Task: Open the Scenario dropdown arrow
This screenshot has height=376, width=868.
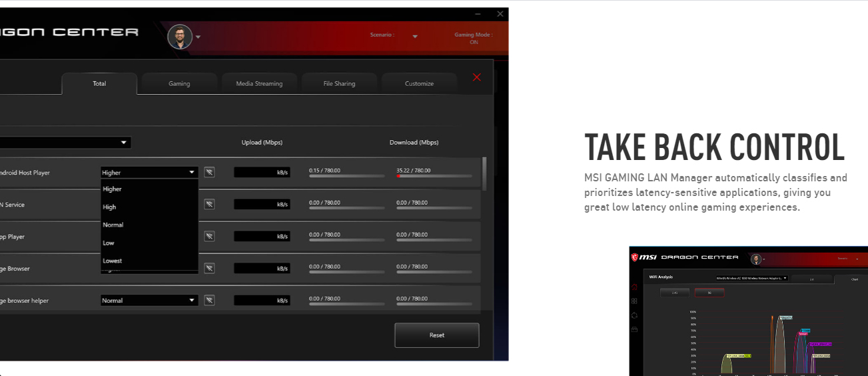Action: tap(414, 37)
